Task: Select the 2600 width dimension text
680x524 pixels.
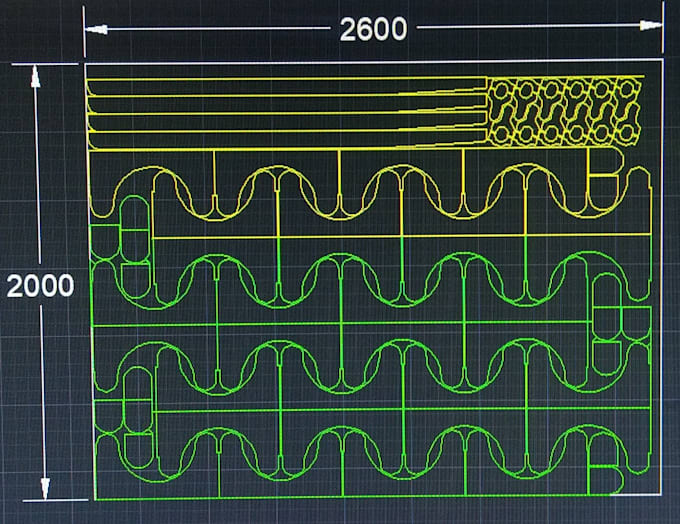Action: point(373,29)
